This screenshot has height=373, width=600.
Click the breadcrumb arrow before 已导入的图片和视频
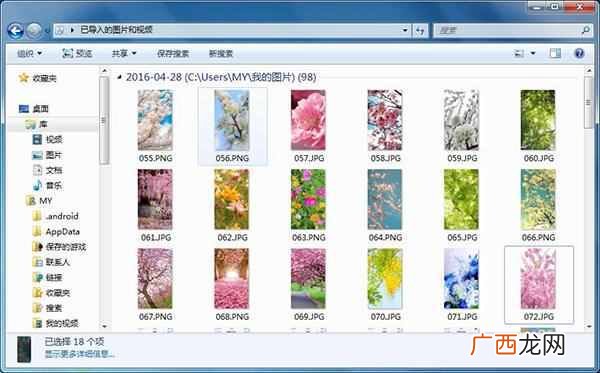click(72, 30)
